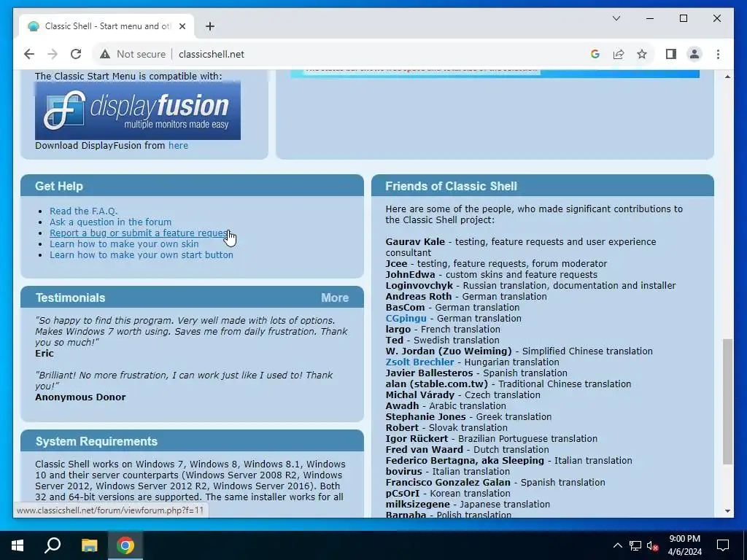This screenshot has width=747, height=560.
Task: Click the Anonymous Donor testimonial name
Action: [x=80, y=397]
